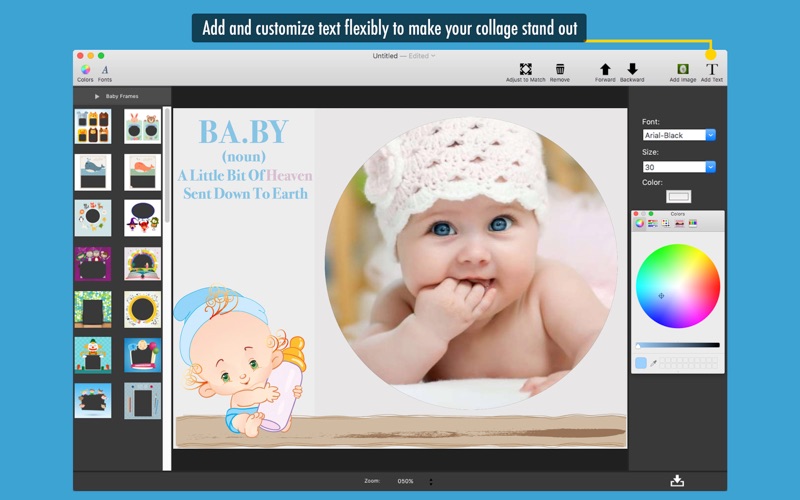The width and height of the screenshot is (800, 500).
Task: Open the Fonts panel from the toolbar
Action: [x=105, y=72]
